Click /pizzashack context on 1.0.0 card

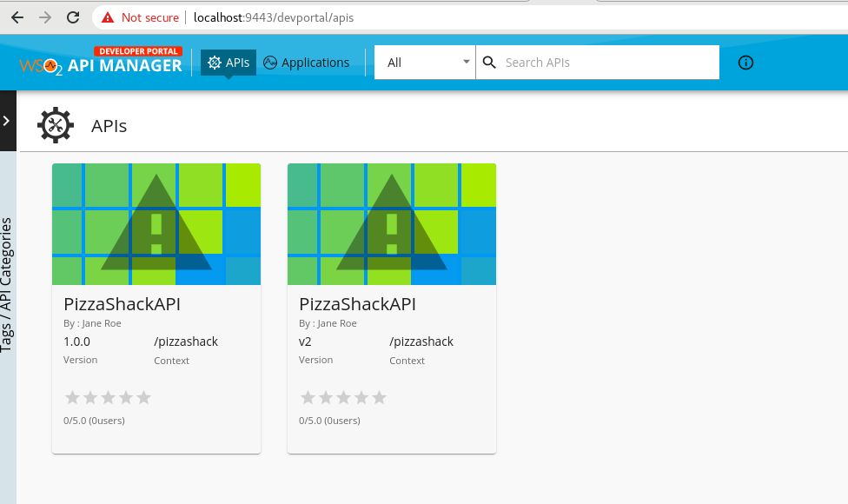[186, 342]
